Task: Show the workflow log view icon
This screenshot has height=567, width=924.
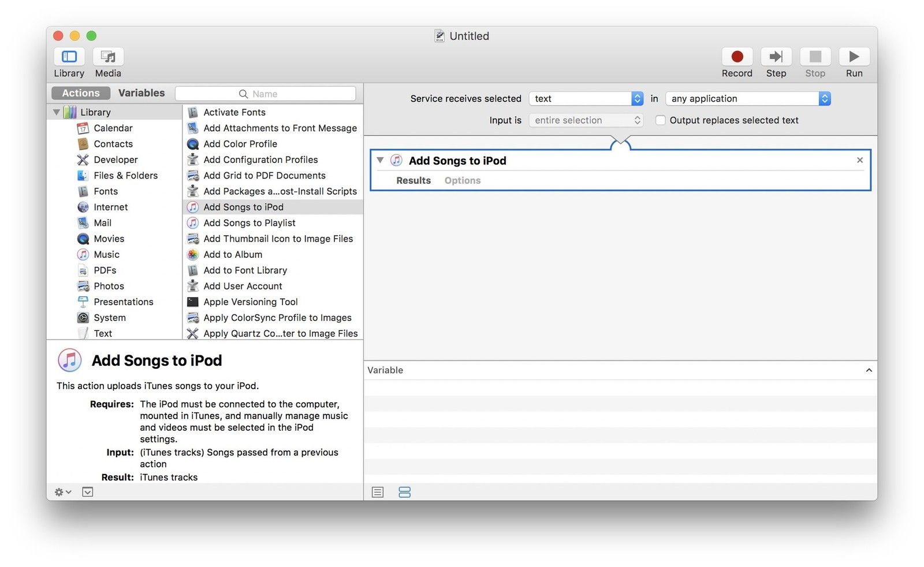Action: click(378, 492)
